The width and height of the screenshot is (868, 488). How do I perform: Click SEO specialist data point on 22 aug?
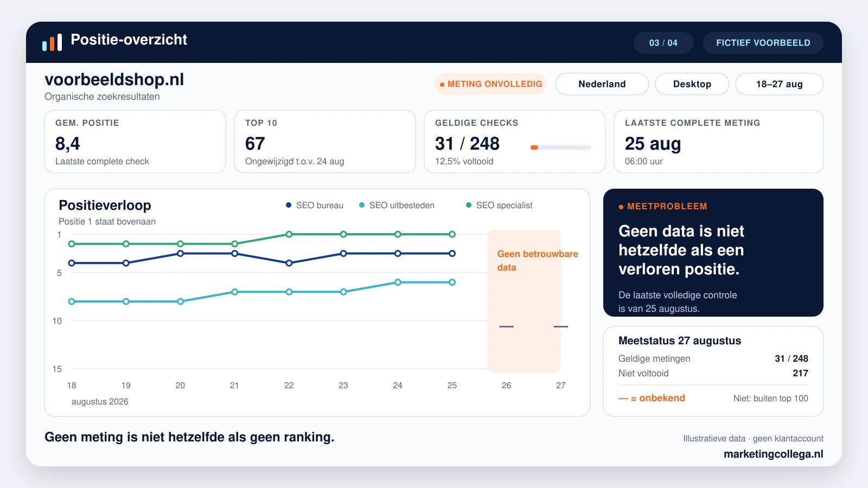point(289,234)
